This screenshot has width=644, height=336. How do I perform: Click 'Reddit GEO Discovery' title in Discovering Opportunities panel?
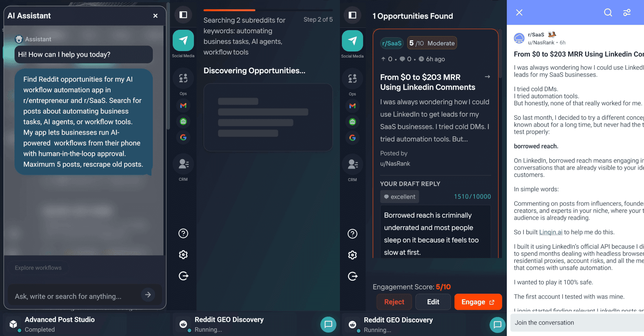click(229, 320)
